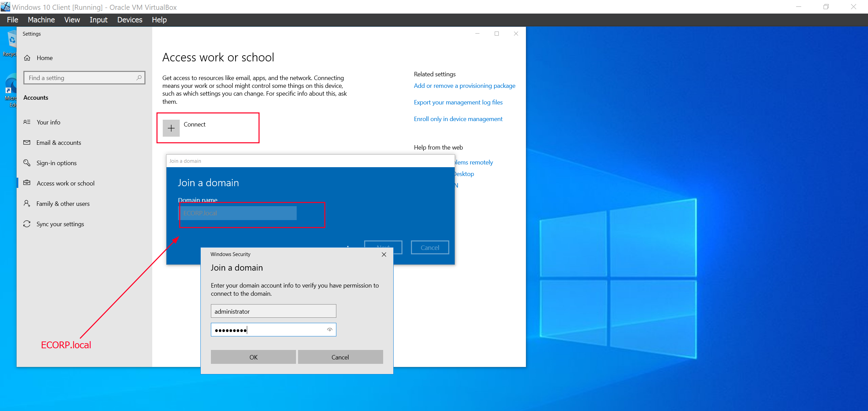868x411 pixels.
Task: Click the password field in Windows Security
Action: click(x=273, y=330)
